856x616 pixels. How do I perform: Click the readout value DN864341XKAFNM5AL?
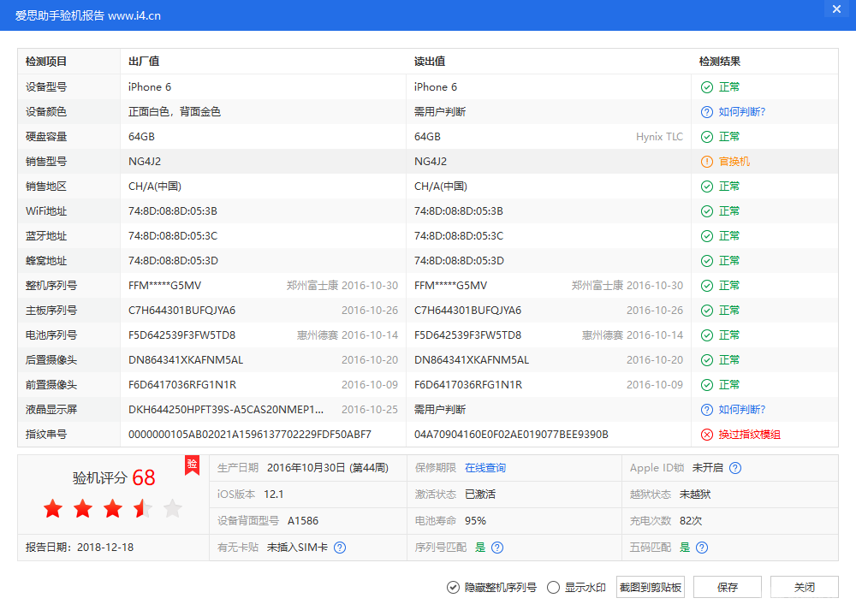[x=472, y=360]
